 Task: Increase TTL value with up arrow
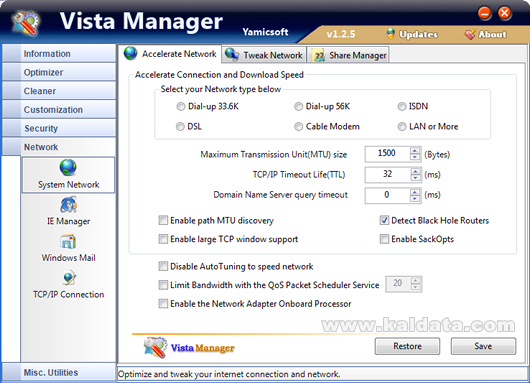tap(415, 171)
